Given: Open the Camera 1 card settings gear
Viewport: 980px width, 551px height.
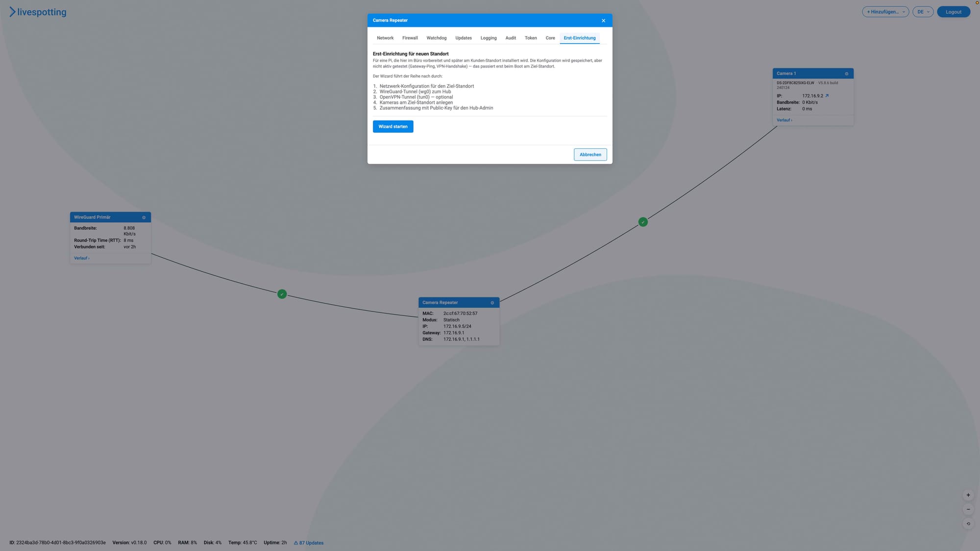Looking at the screenshot, I should [x=846, y=73].
